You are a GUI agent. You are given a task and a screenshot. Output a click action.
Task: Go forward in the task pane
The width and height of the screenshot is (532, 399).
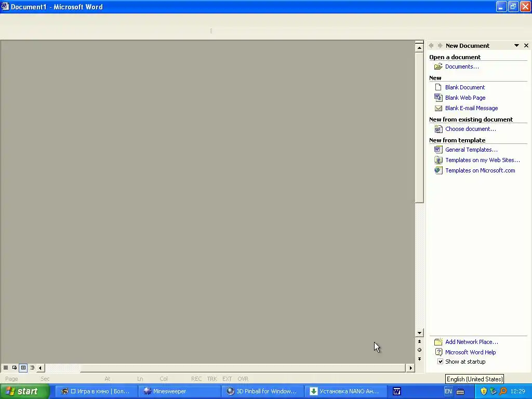tap(440, 46)
